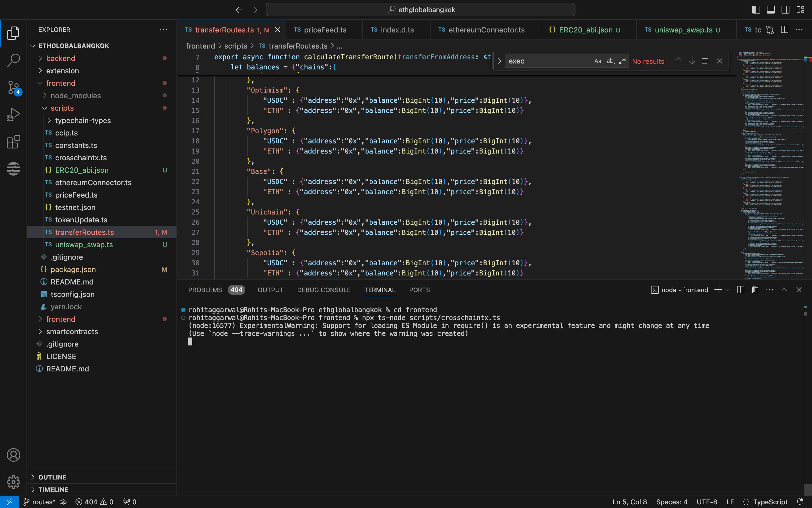Toggle the secondary side bar layout icon
812x508 pixels.
(x=785, y=10)
